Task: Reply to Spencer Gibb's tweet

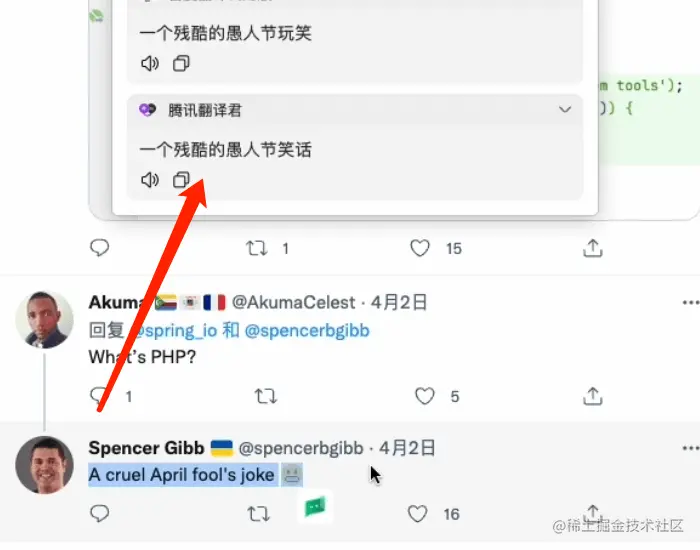Action: pyautogui.click(x=99, y=513)
